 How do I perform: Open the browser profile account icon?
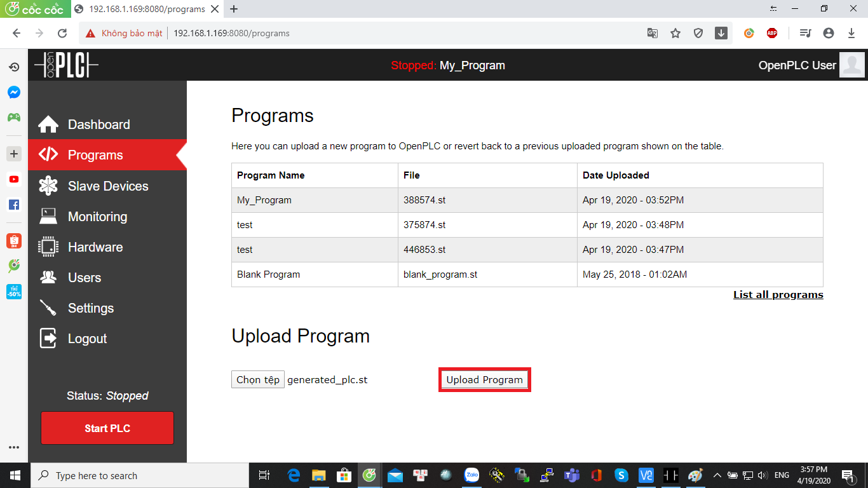(x=828, y=33)
